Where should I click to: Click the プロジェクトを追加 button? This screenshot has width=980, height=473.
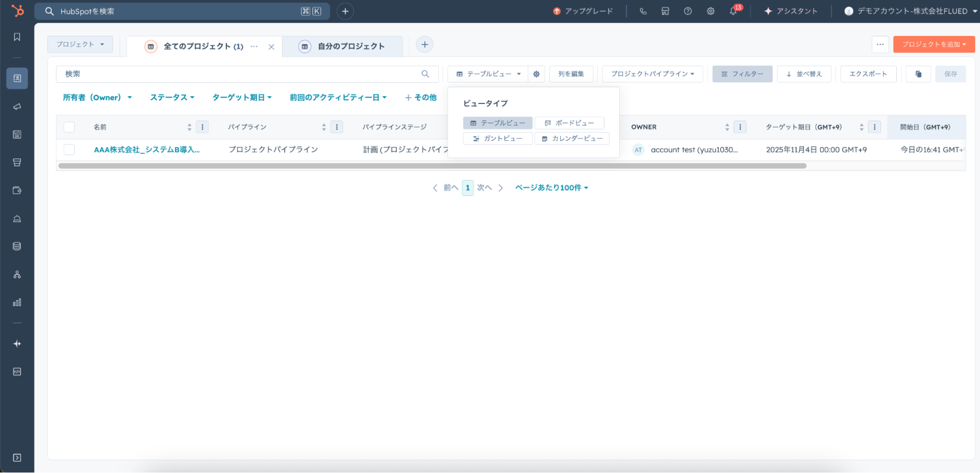click(x=933, y=44)
